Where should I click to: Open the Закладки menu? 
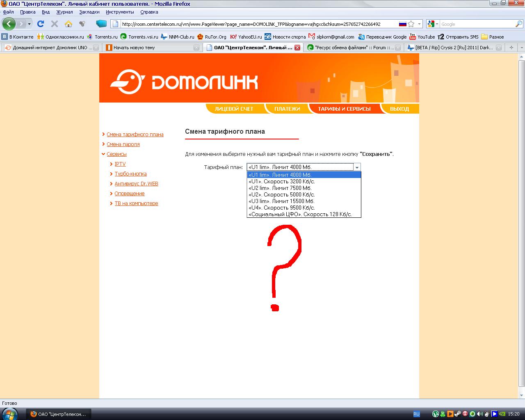89,12
